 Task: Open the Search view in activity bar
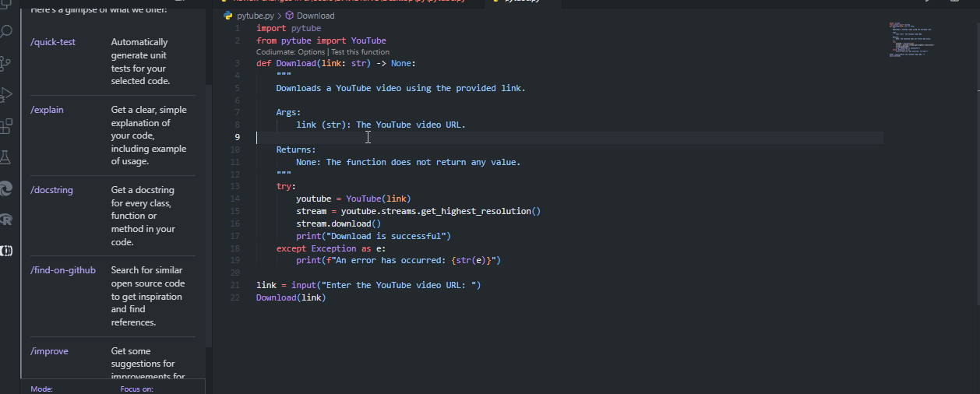(6, 32)
